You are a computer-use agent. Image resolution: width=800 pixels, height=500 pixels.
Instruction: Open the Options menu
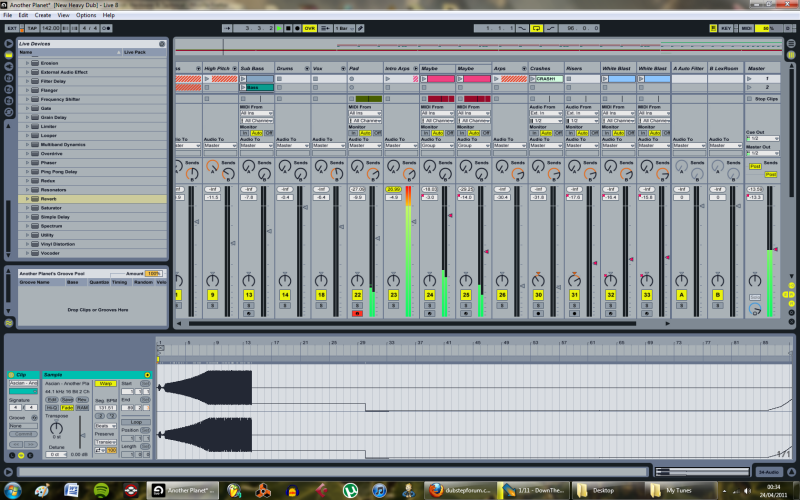(x=86, y=15)
